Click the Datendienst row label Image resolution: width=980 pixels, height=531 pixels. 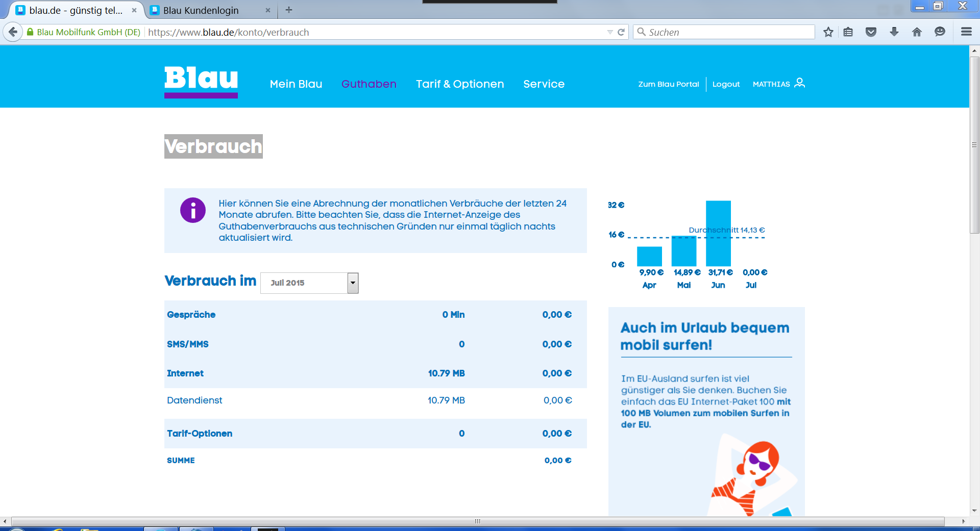click(x=194, y=400)
